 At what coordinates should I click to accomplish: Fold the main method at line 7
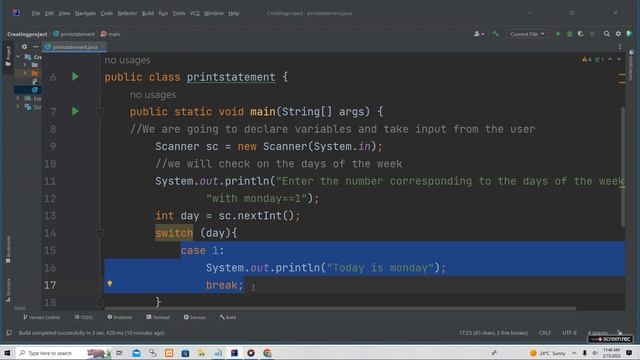point(100,111)
